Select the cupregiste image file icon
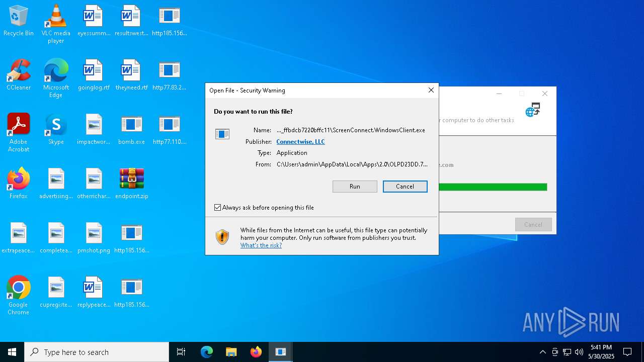The width and height of the screenshot is (644, 362). 56,292
